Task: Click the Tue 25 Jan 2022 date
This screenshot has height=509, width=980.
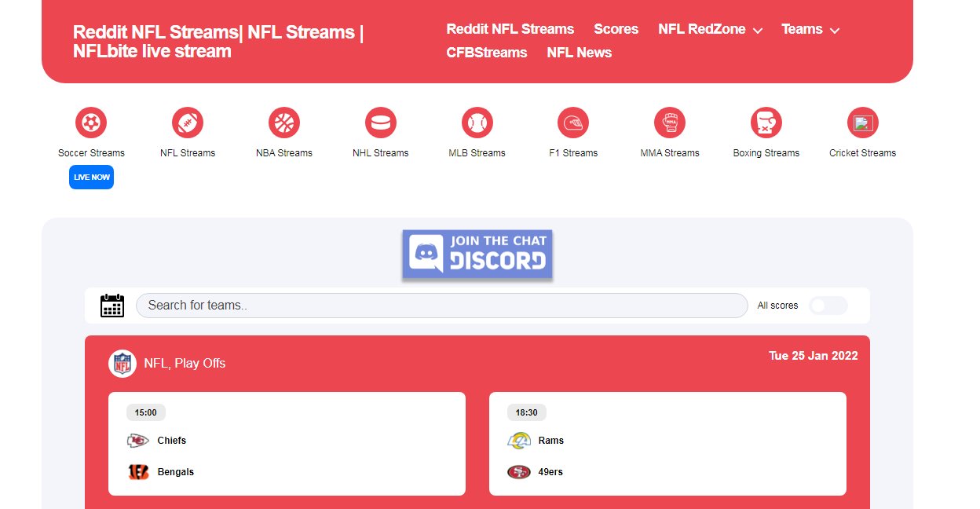Action: tap(814, 356)
